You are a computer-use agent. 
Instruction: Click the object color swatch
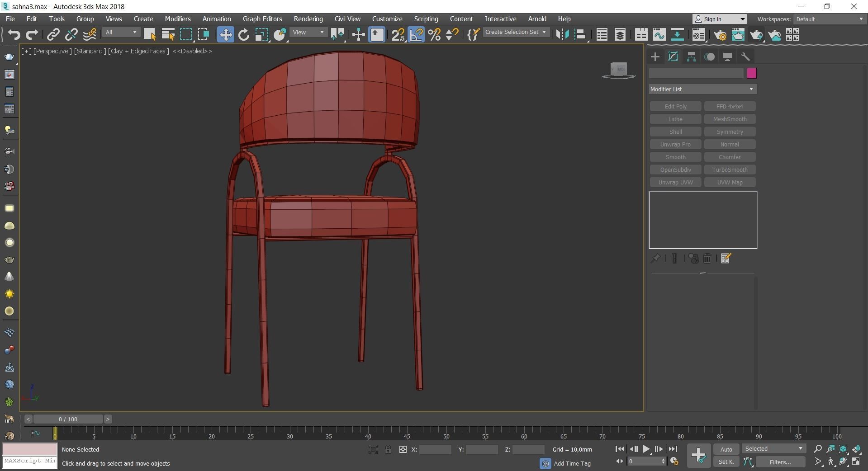pos(751,73)
